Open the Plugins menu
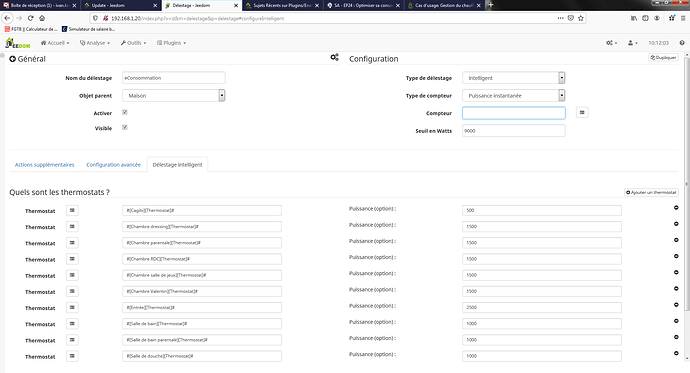Viewport: 690px width, 373px height. (172, 43)
